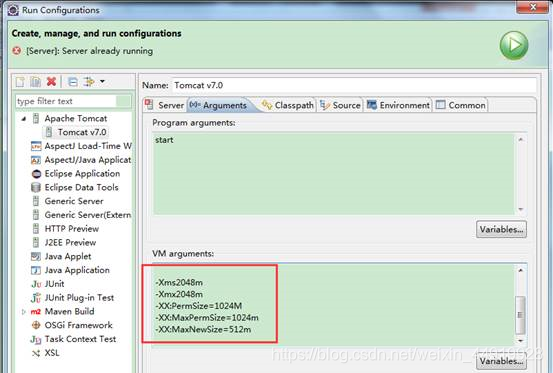
Task: Click Program arguments scroll up arrow
Action: pyautogui.click(x=521, y=140)
